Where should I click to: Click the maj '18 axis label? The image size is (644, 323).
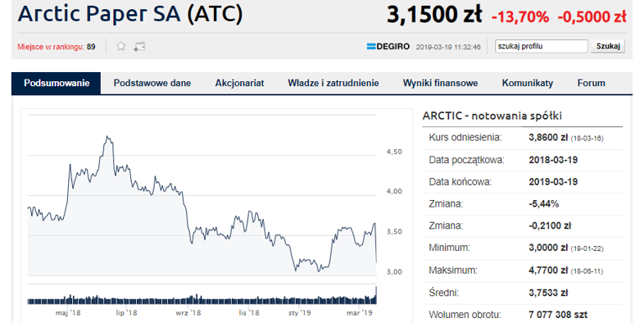click(68, 313)
